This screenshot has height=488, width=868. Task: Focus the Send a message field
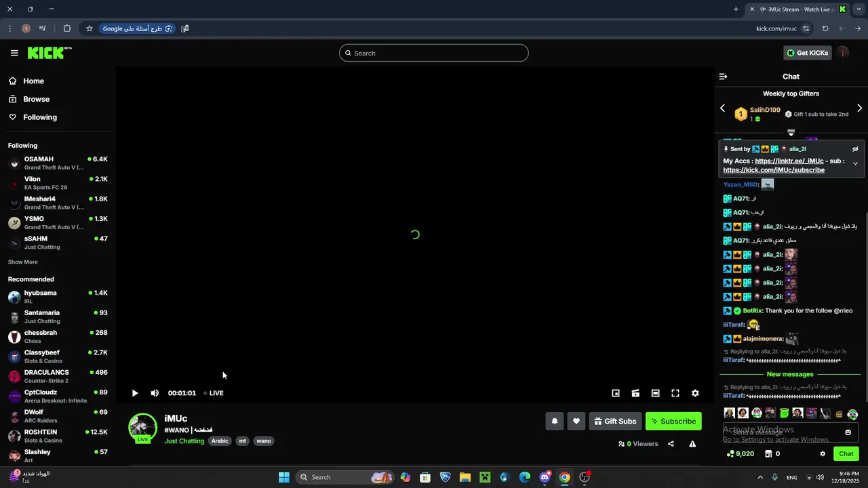coord(790,432)
